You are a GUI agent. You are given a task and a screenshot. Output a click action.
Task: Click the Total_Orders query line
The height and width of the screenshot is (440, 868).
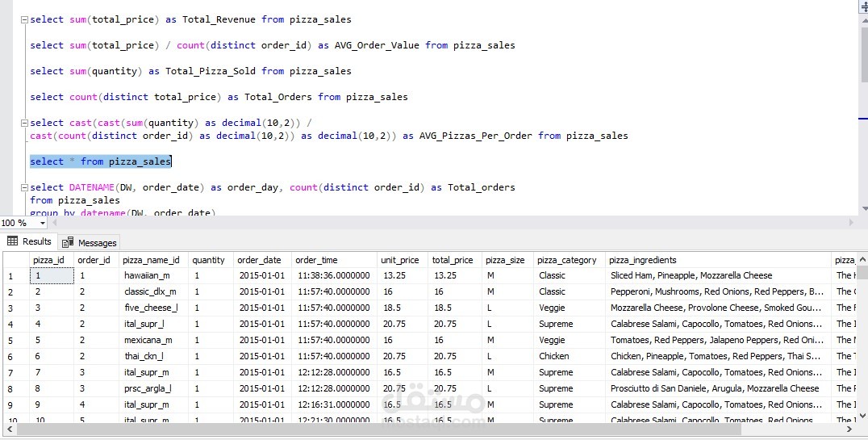click(x=219, y=97)
